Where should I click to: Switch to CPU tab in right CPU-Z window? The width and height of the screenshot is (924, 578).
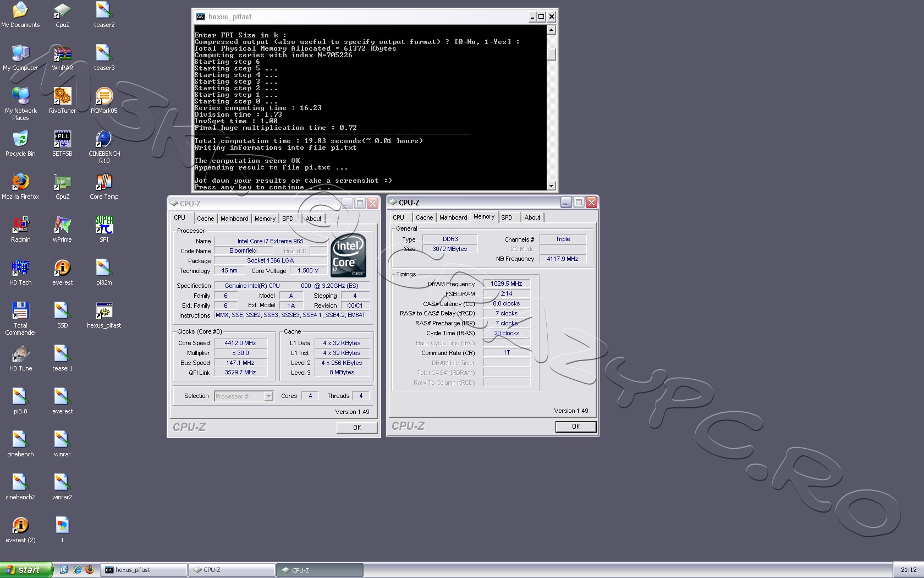coord(398,217)
